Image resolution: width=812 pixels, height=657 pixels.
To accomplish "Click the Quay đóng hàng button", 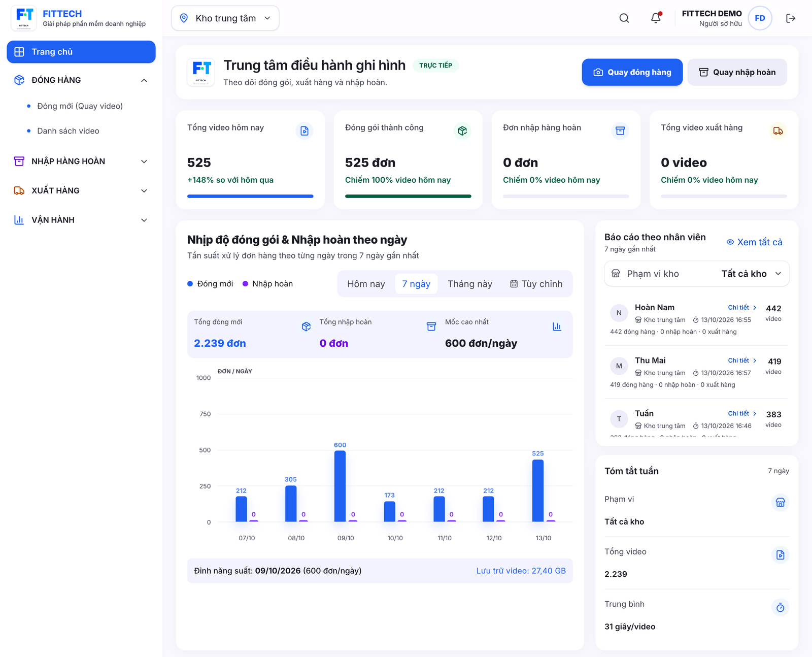I will click(632, 72).
